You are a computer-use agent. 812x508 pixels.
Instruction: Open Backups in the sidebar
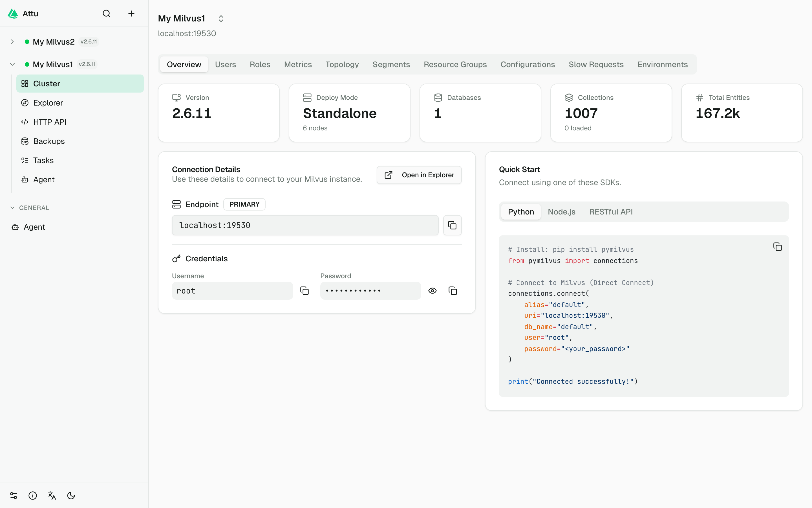(80, 141)
